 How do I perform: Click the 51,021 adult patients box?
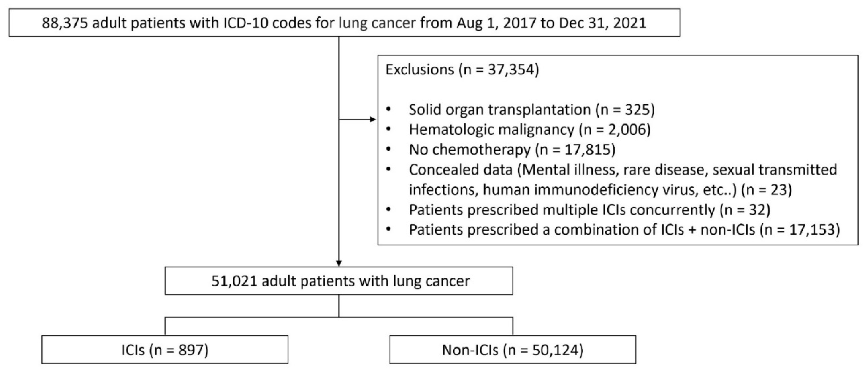pos(339,281)
